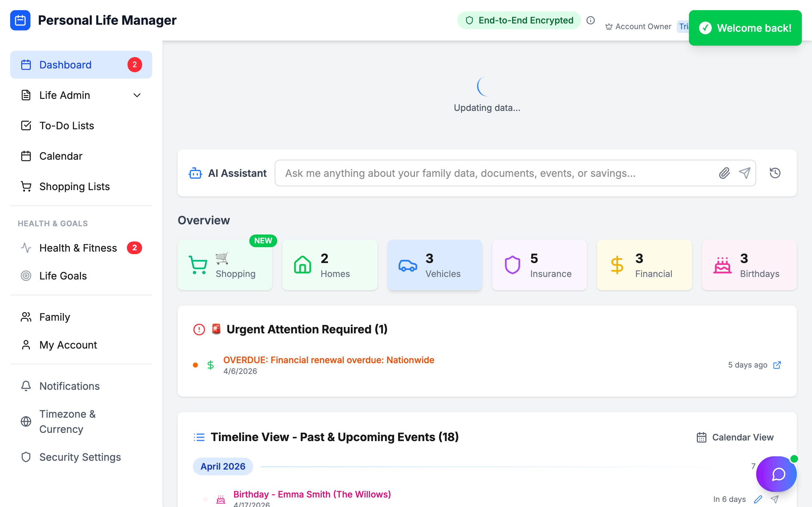Switch to the Calendar section

tap(61, 156)
